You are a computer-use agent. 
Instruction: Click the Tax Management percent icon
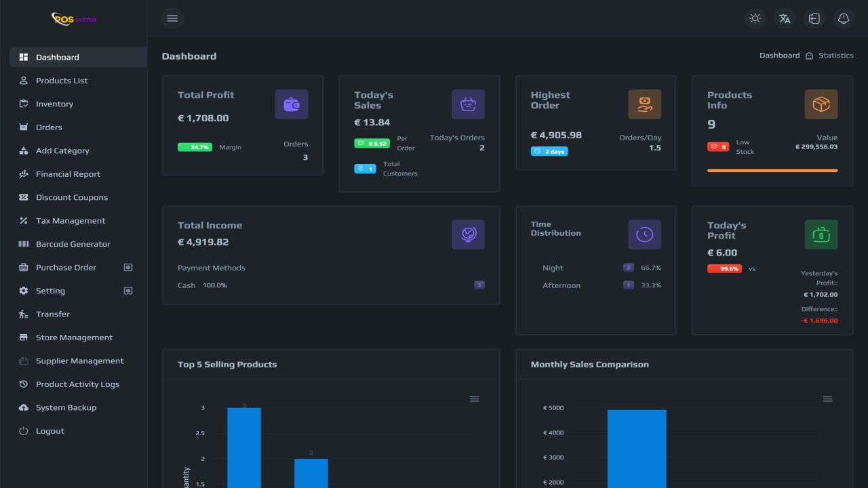point(24,221)
